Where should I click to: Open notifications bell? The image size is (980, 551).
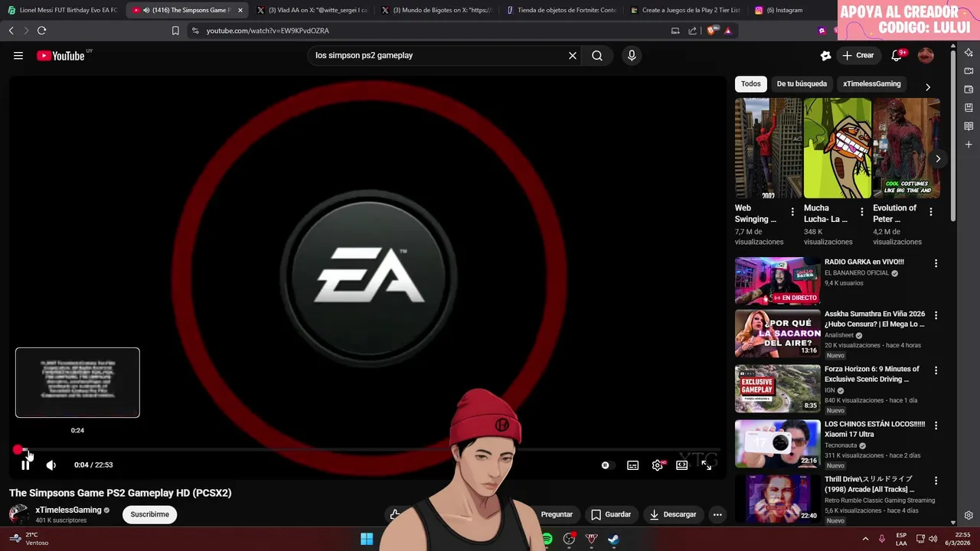[897, 55]
